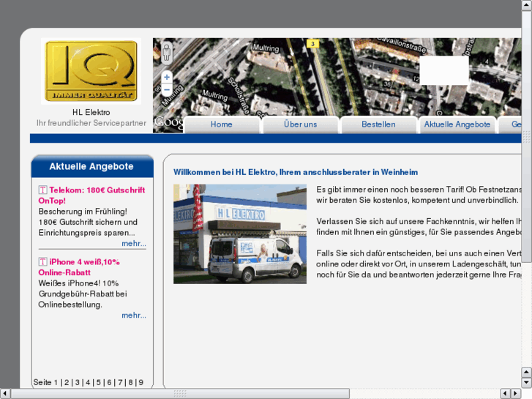Go to offers page 3
The image size is (532, 399).
pos(78,383)
